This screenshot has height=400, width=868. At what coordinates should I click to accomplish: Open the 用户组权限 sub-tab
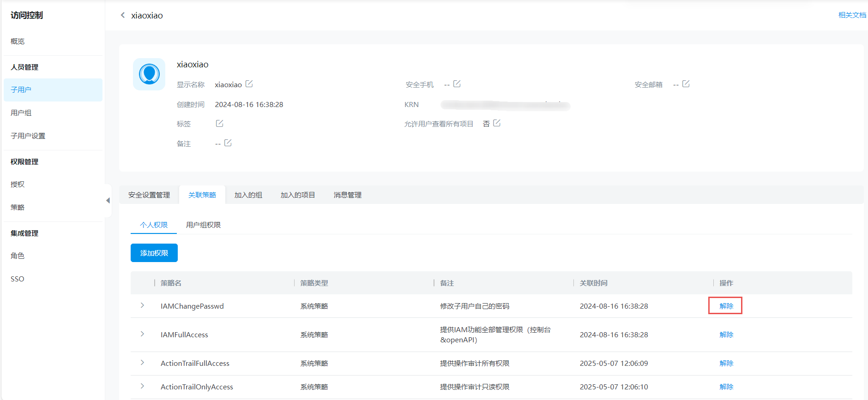pos(203,225)
